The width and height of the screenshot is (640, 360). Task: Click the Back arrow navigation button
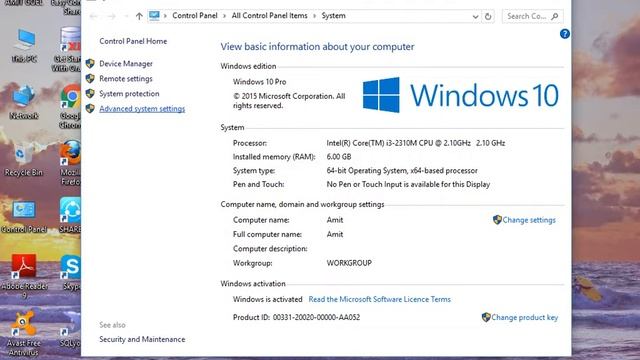(x=93, y=16)
